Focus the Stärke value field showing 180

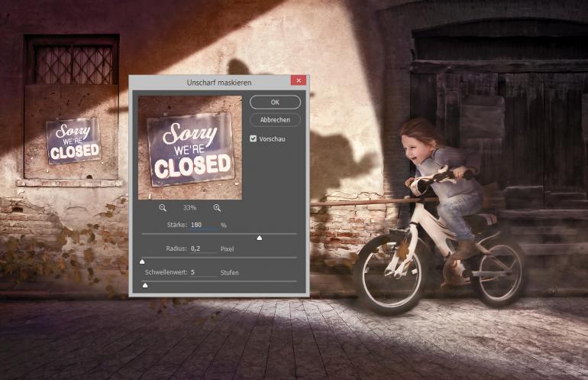point(204,225)
